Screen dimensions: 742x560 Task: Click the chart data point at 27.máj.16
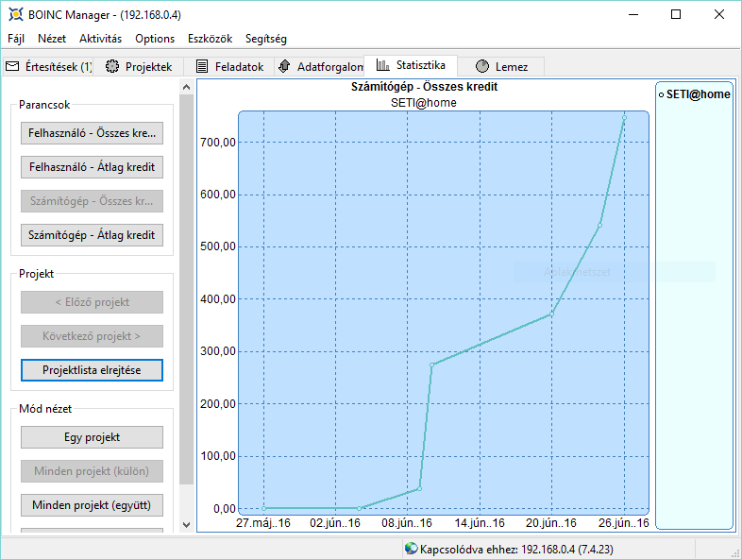point(263,508)
